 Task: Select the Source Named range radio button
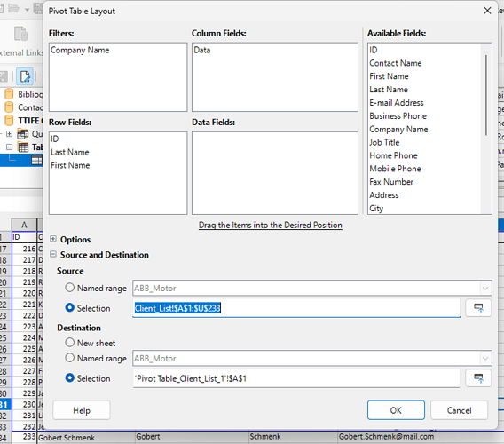[70, 288]
